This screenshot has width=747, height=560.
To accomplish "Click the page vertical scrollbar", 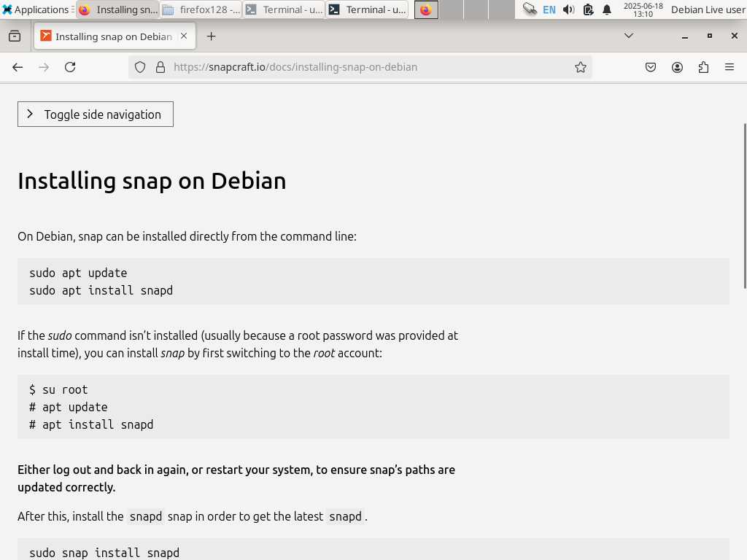I will click(x=745, y=206).
